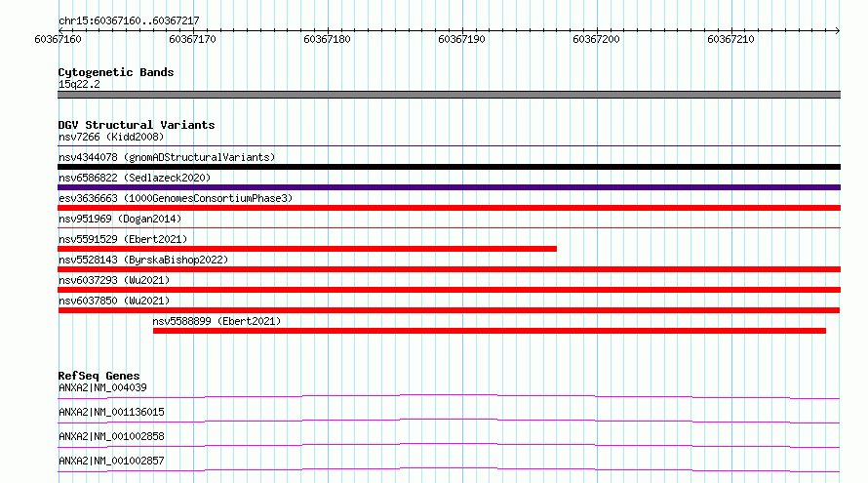
Task: Click the black nsv4344078 variant bar
Action: click(x=449, y=167)
